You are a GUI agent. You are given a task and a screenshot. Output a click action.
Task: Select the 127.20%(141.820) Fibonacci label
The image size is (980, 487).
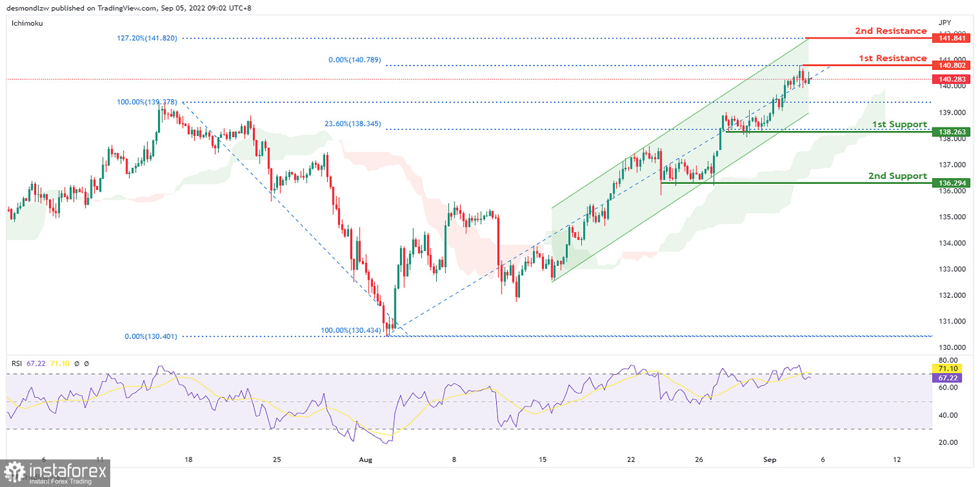(x=147, y=38)
